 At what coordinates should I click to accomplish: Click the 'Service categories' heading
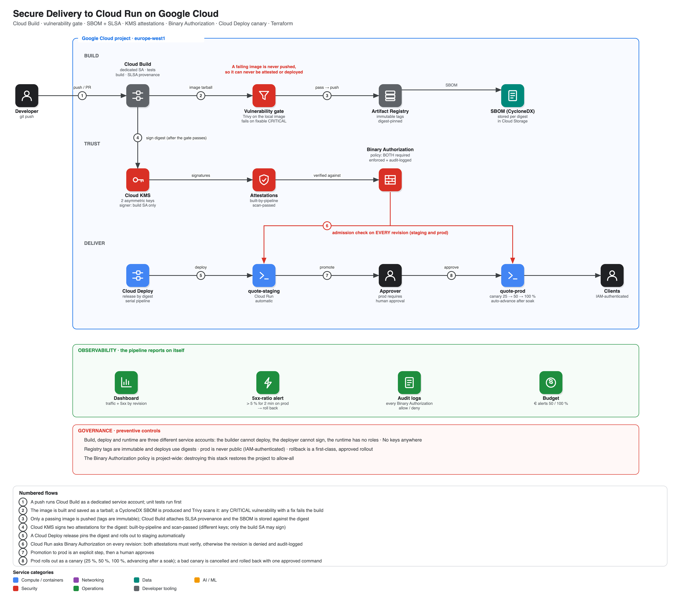pos(33,572)
